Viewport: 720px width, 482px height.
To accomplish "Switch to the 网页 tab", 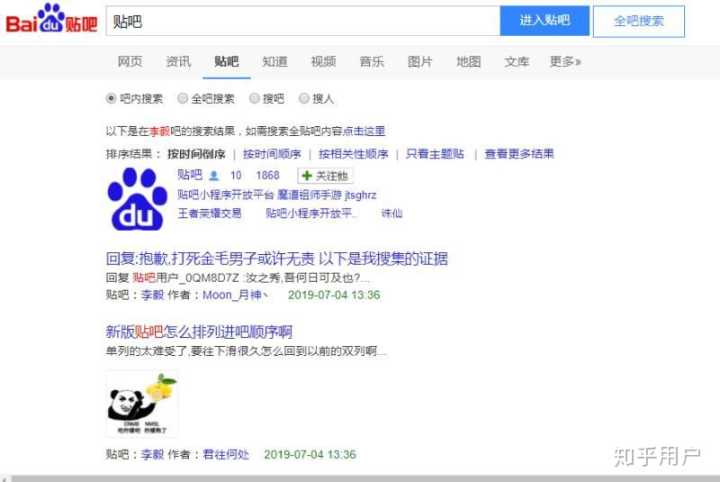I will (x=130, y=62).
